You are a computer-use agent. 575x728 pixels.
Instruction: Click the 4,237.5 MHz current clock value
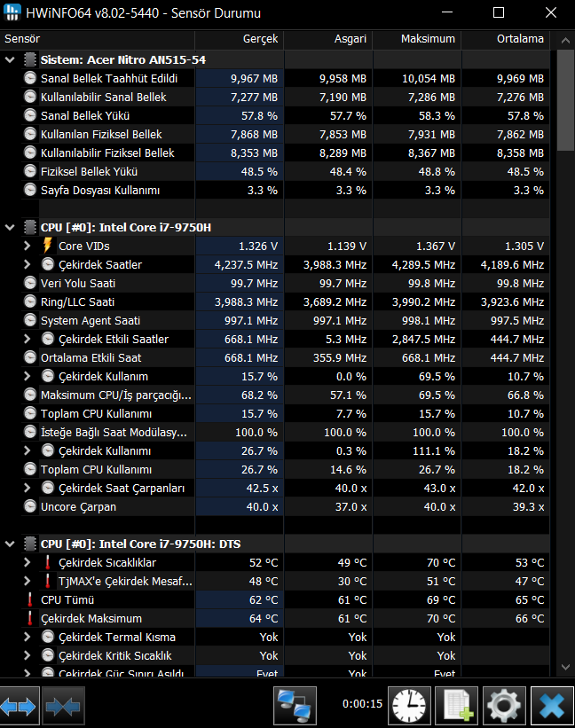pyautogui.click(x=246, y=264)
